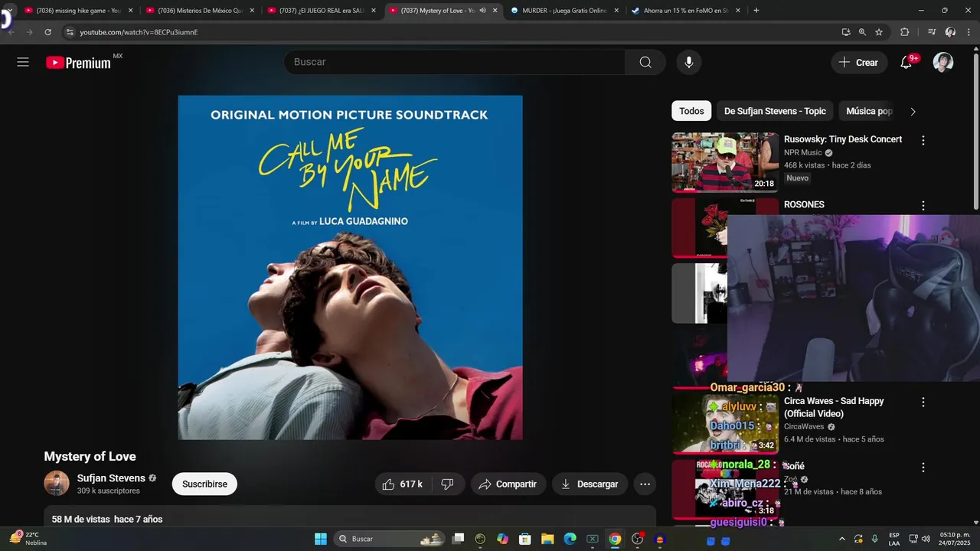Open taskbar clock showing 05:10 p. m.
The height and width of the screenshot is (551, 980).
point(955,539)
